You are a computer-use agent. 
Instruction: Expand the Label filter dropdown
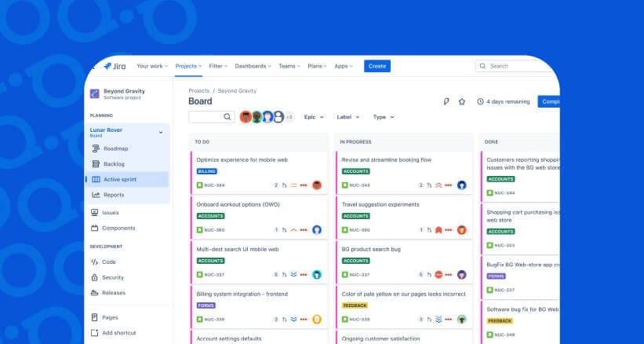coord(347,117)
